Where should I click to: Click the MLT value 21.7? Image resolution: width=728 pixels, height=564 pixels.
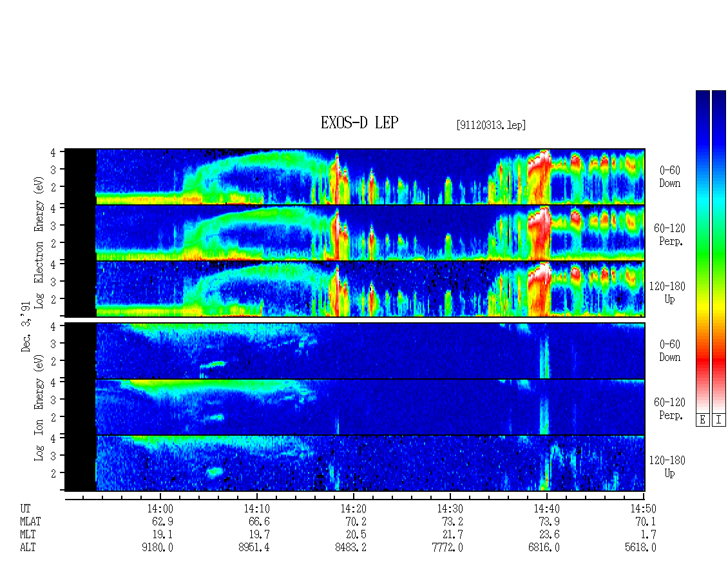pyautogui.click(x=453, y=535)
